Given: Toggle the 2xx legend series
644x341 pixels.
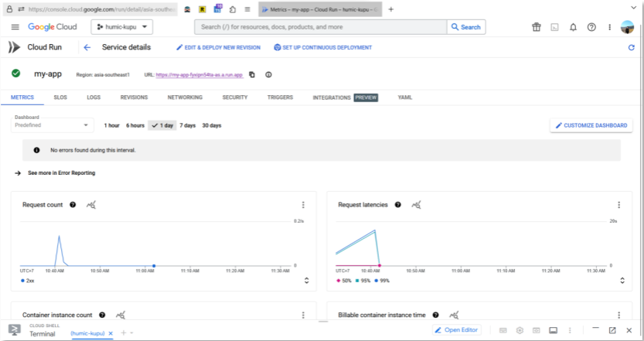Looking at the screenshot, I should click(28, 281).
